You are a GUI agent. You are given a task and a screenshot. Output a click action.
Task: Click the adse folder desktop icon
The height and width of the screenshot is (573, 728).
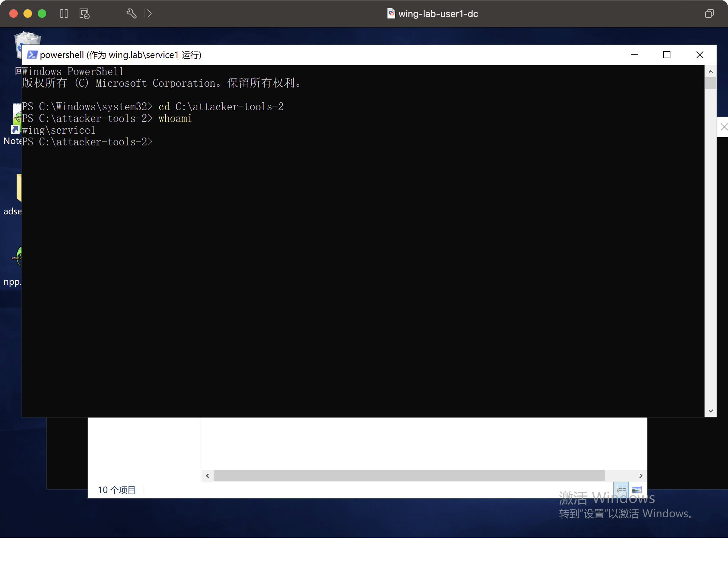click(18, 188)
